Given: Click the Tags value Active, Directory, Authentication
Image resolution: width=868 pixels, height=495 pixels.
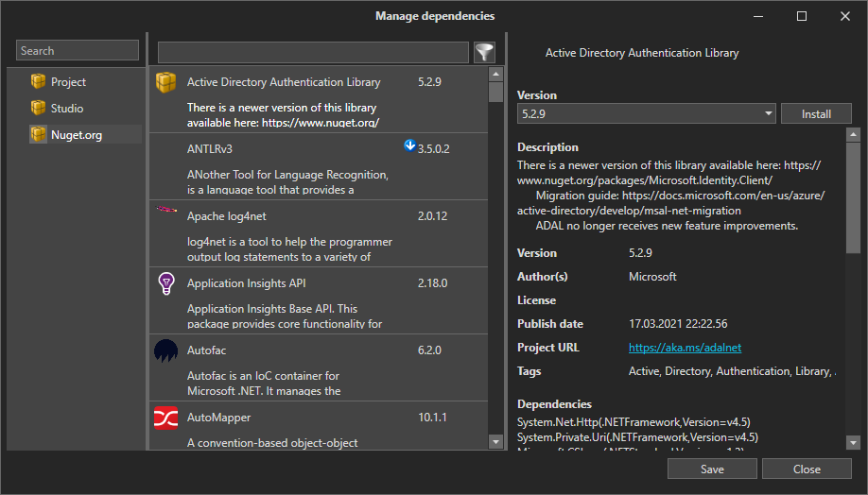Looking at the screenshot, I should (x=731, y=371).
